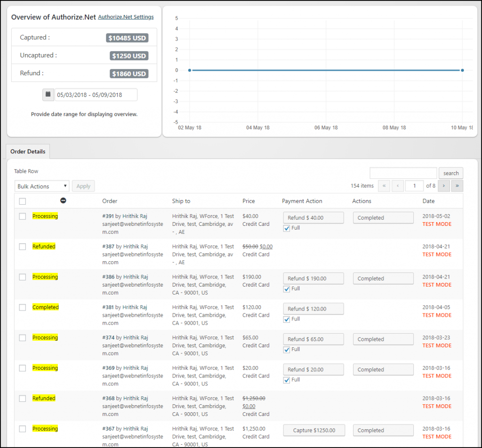The height and width of the screenshot is (448, 482).
Task: Select the checkbox for order #386
Action: [x=23, y=277]
